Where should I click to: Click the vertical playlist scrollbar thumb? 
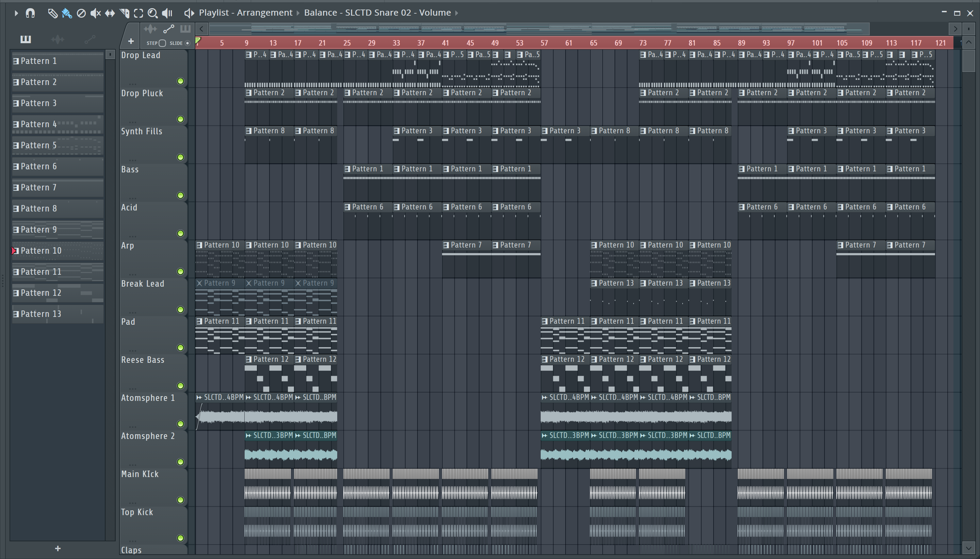[968, 60]
